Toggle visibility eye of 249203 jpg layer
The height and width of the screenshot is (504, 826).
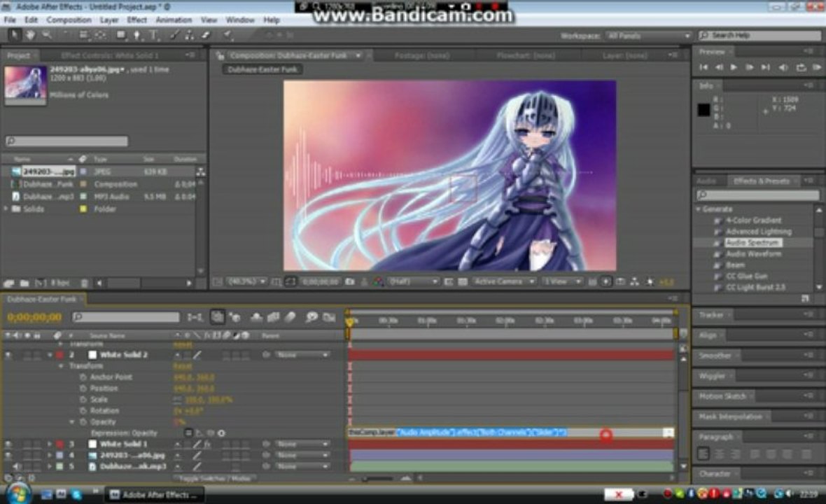click(8, 455)
